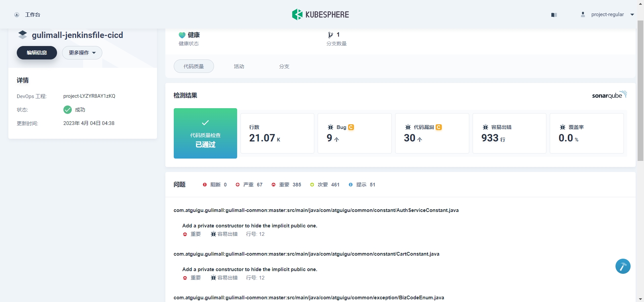Click the checkmark icon in quality gate card
Image resolution: width=644 pixels, height=302 pixels.
[205, 123]
